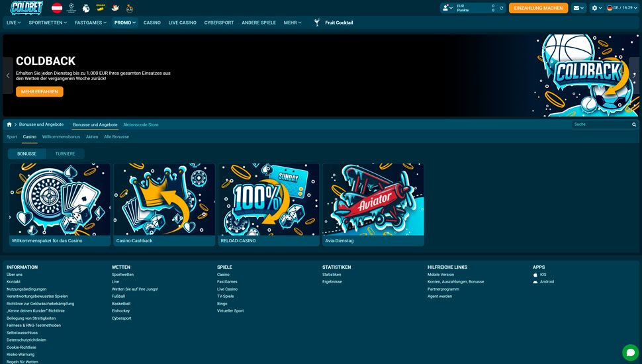The height and width of the screenshot is (364, 642).
Task: Switch to Aktionscode Store tab
Action: (x=141, y=124)
